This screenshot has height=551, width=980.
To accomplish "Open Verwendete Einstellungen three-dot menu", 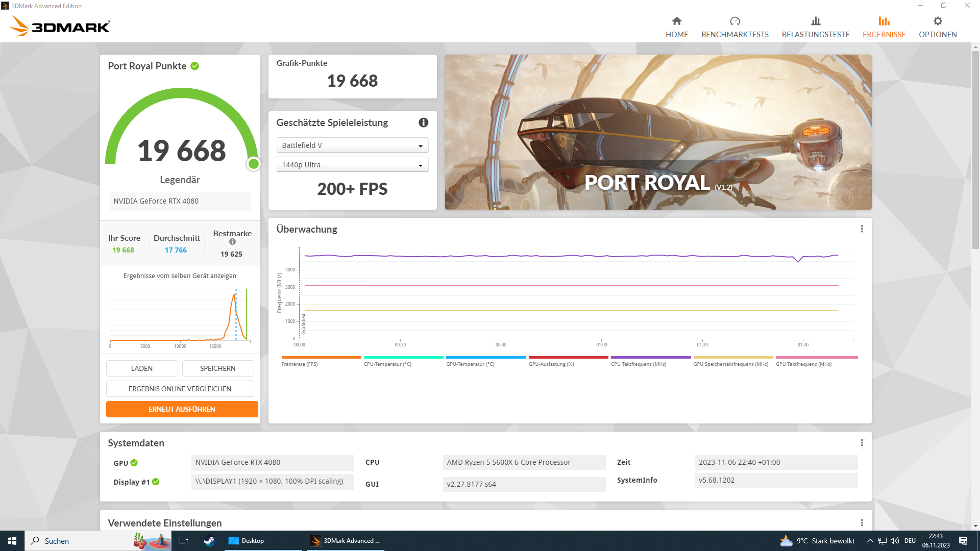I will pos(862,523).
